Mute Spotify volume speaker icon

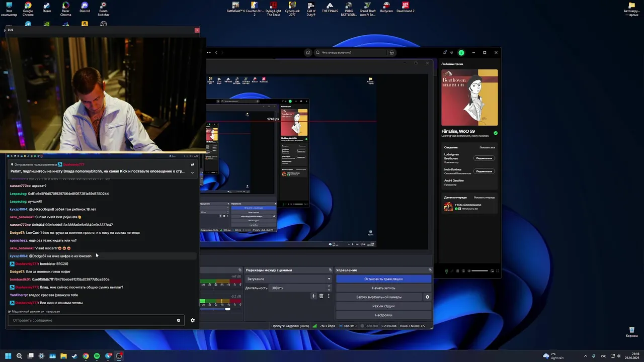468,271
